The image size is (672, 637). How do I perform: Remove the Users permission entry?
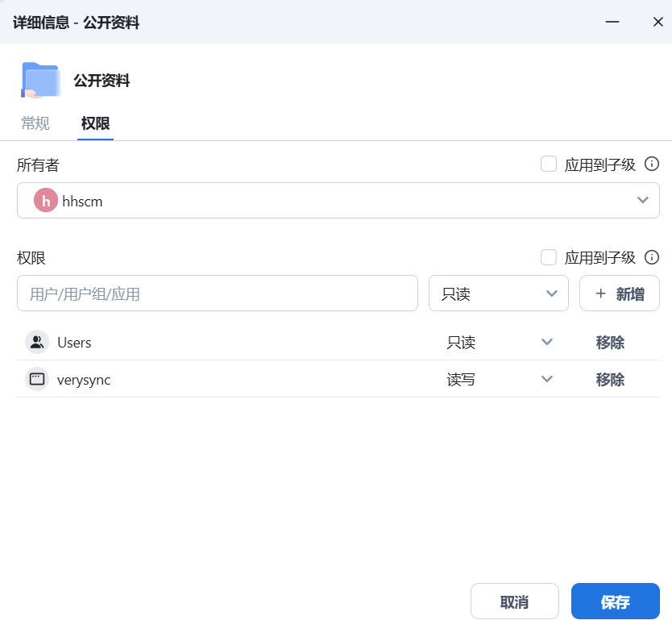tap(610, 343)
